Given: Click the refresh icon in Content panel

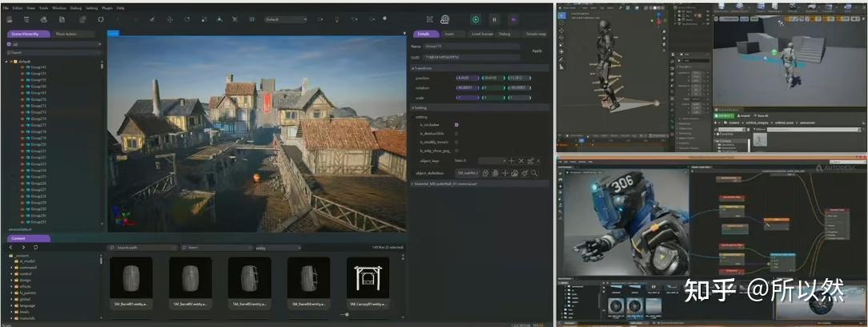Looking at the screenshot, I should [36, 248].
